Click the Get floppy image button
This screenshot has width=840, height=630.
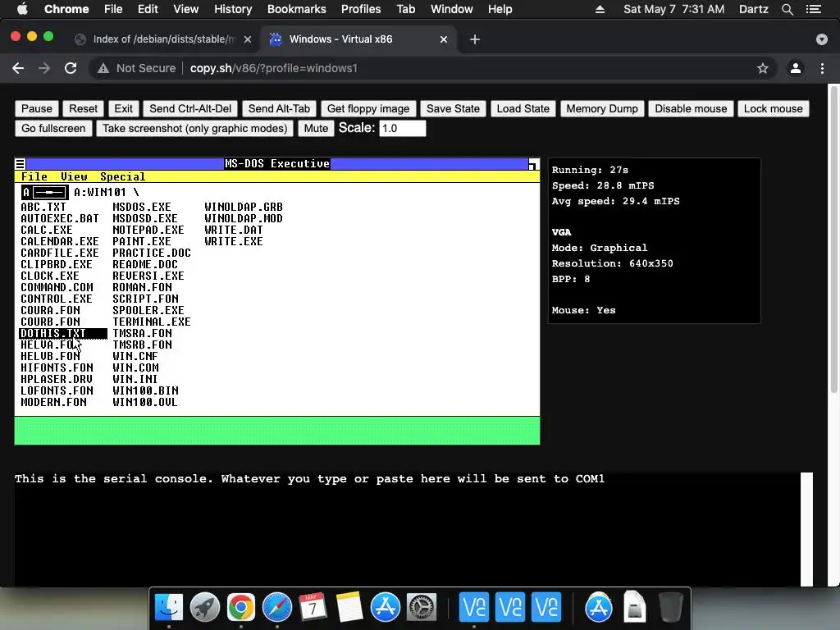click(368, 109)
